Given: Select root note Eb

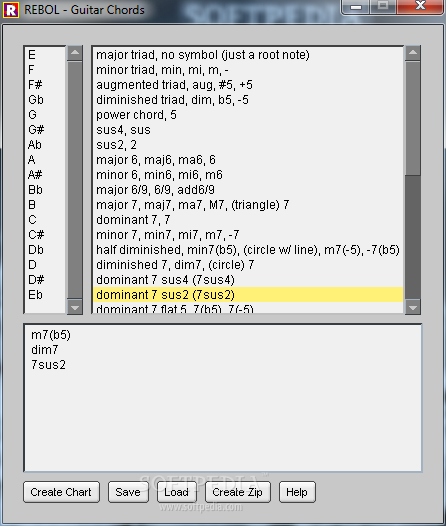Looking at the screenshot, I should click(45, 295).
